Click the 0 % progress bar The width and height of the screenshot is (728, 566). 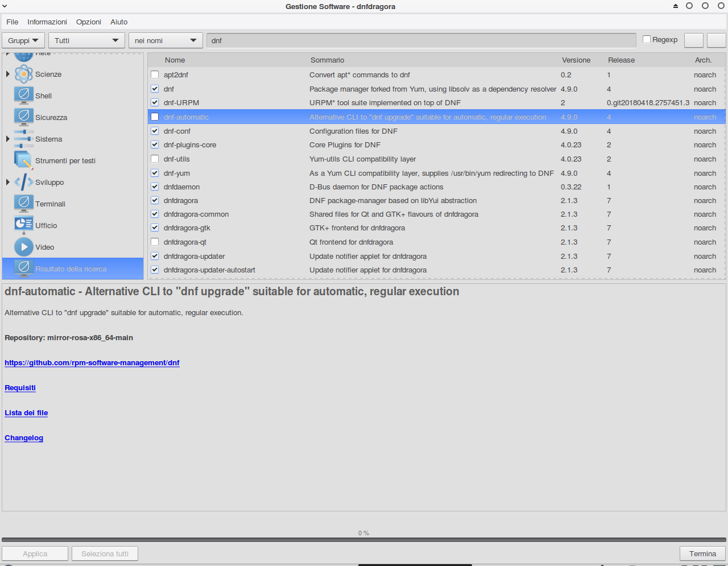(x=364, y=539)
